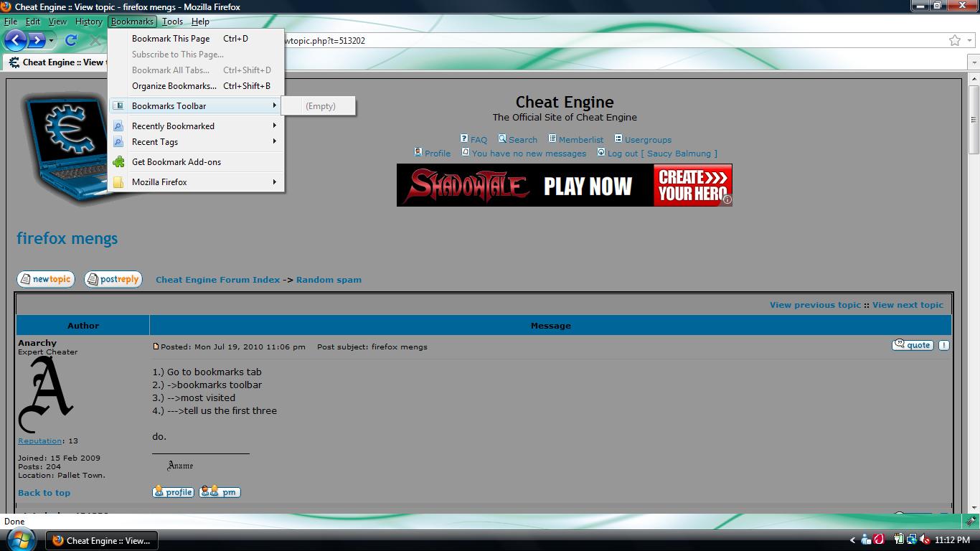Close the open Bookmarks menu
The width and height of the screenshot is (980, 551).
pyautogui.click(x=132, y=22)
